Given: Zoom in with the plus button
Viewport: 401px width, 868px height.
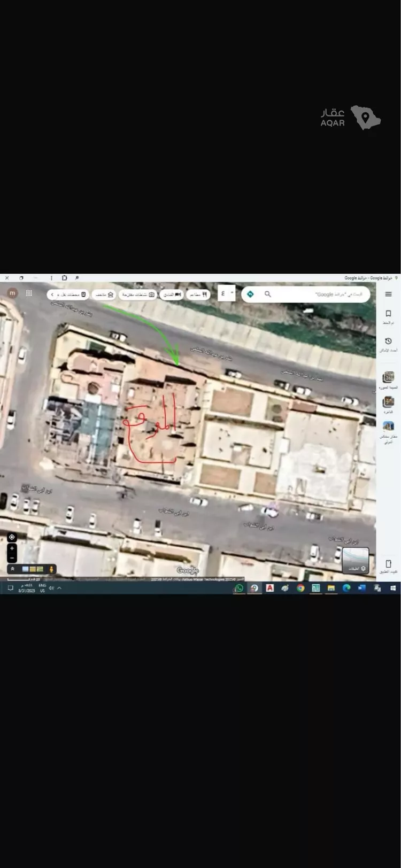Looking at the screenshot, I should click(x=12, y=548).
